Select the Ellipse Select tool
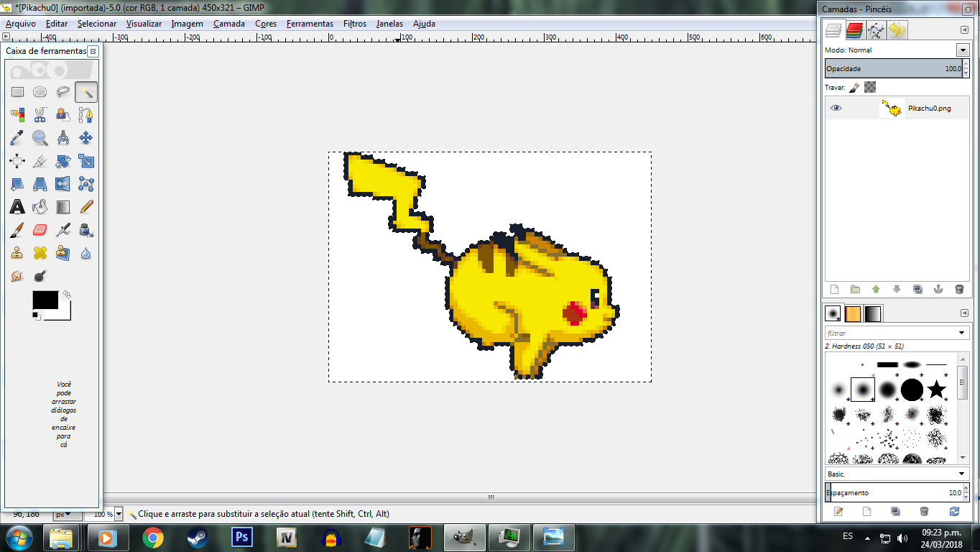The image size is (980, 552). click(x=40, y=92)
